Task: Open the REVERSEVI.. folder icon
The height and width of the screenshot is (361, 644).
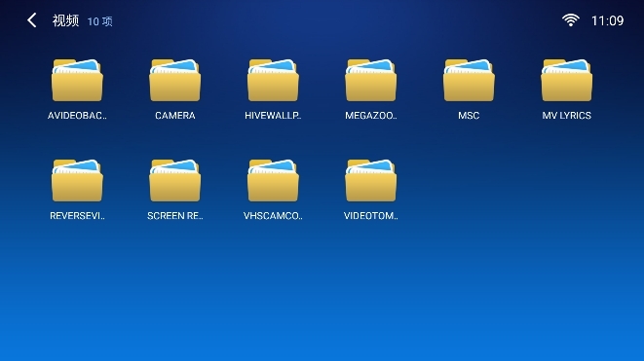Action: tap(77, 181)
